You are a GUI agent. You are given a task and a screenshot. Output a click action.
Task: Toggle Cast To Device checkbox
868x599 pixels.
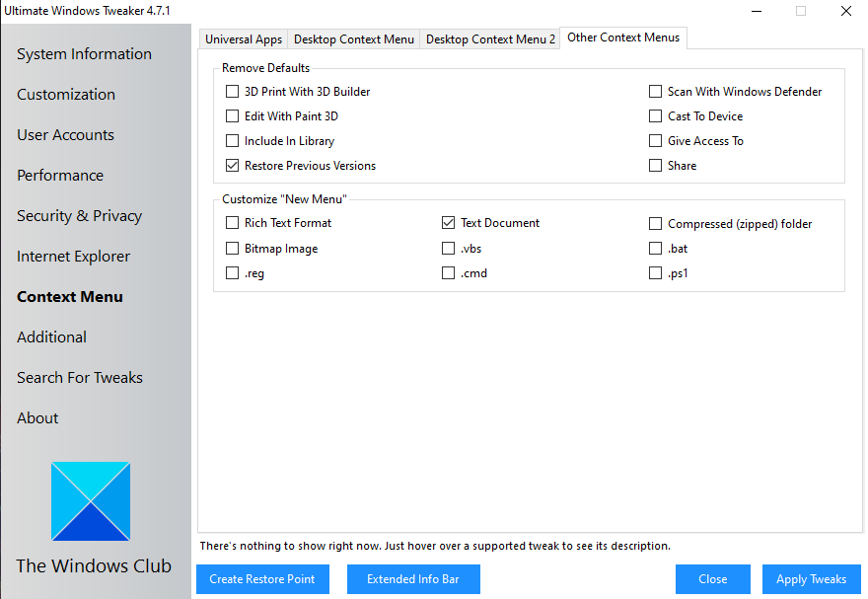pos(655,116)
